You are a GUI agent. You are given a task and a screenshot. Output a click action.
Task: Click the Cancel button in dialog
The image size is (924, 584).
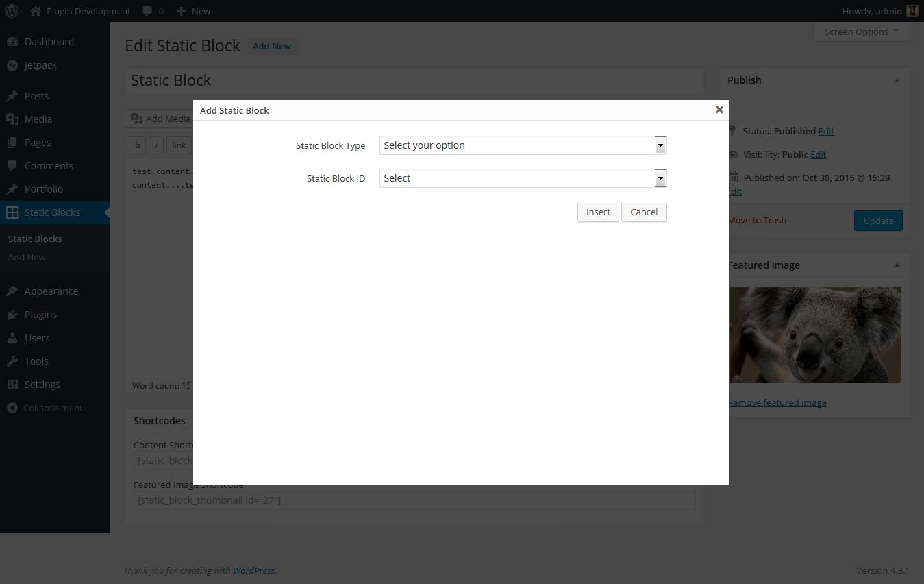pos(644,212)
